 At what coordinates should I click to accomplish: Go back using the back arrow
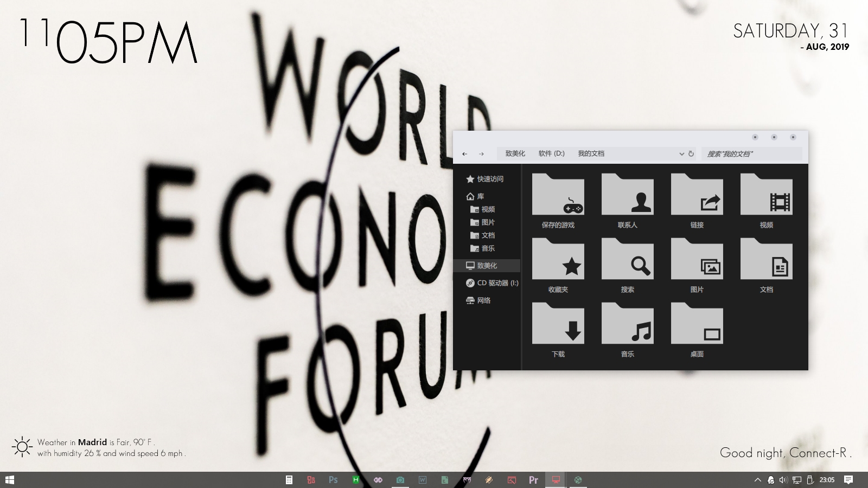tap(465, 154)
